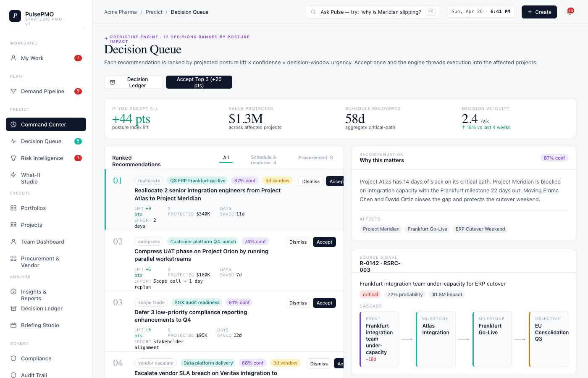Open Team Dashboard from sidebar

click(x=46, y=242)
